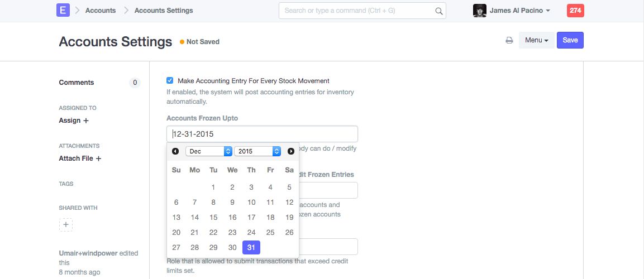Click the Assign + link

pyautogui.click(x=74, y=121)
